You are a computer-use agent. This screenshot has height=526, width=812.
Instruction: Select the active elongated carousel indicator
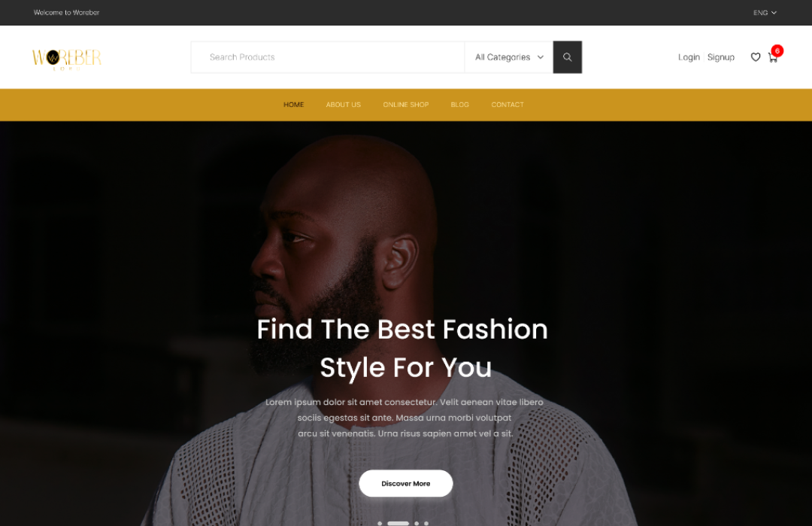(x=398, y=524)
